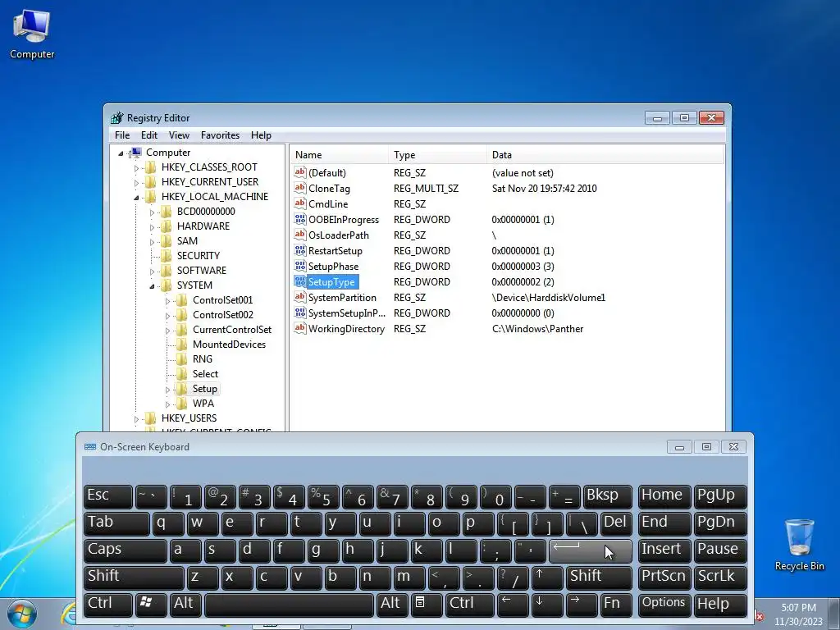Sort by the Data column header
This screenshot has height=630, width=840.
click(x=605, y=155)
